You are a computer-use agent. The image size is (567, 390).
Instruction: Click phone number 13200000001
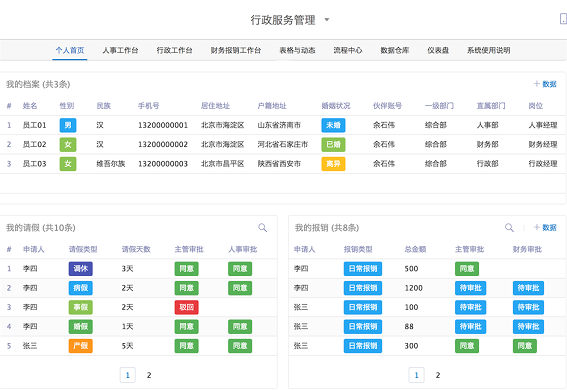[x=163, y=125]
